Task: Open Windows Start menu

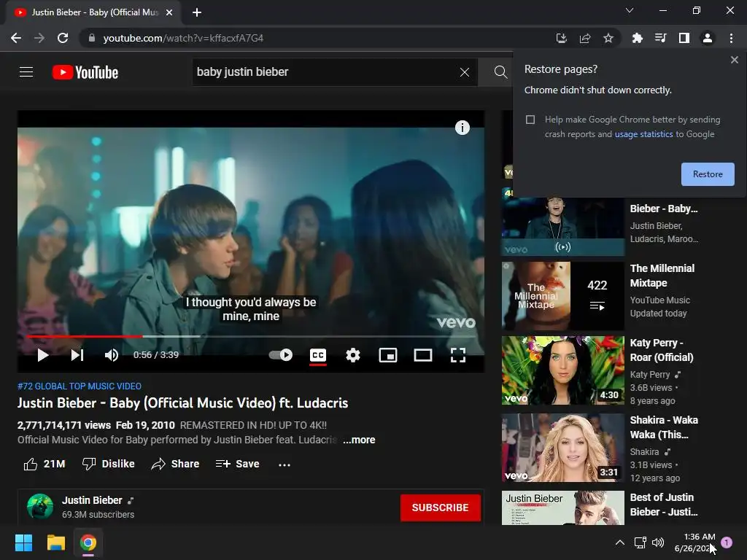Action: click(23, 542)
